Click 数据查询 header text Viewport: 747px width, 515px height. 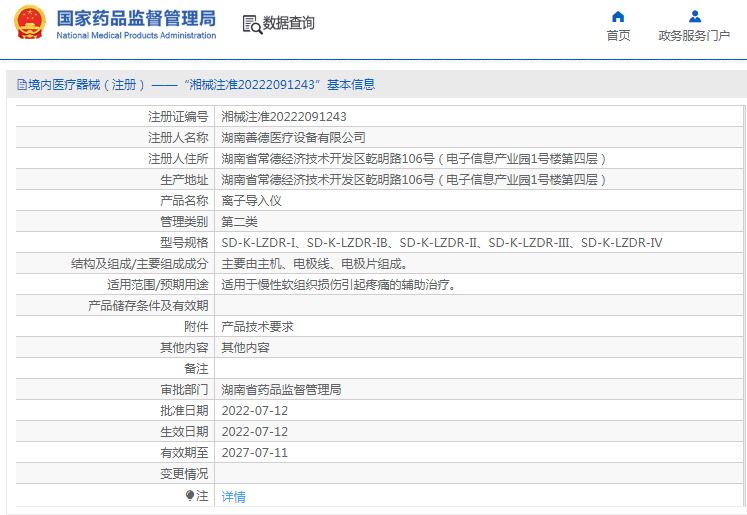tap(289, 23)
